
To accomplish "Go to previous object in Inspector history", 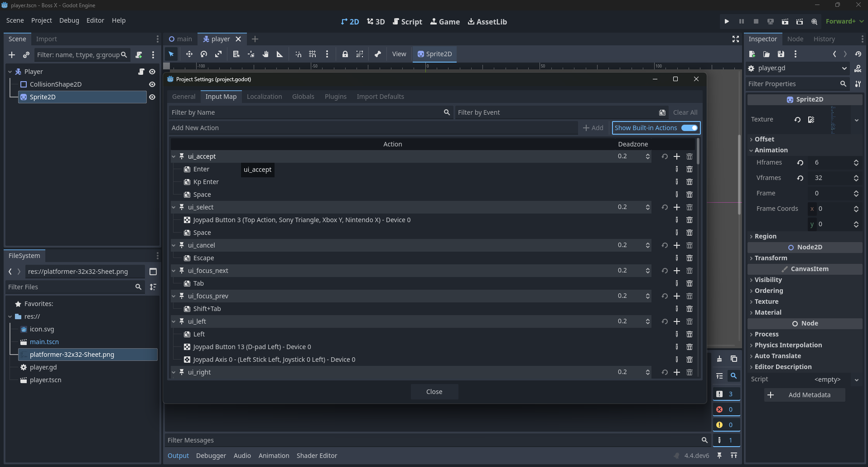I will click(834, 54).
